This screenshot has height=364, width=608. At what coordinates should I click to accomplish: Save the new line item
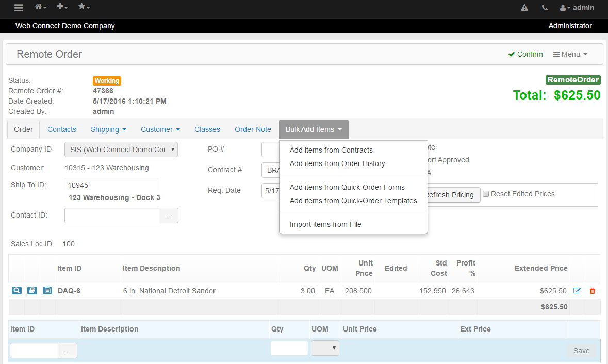click(582, 351)
